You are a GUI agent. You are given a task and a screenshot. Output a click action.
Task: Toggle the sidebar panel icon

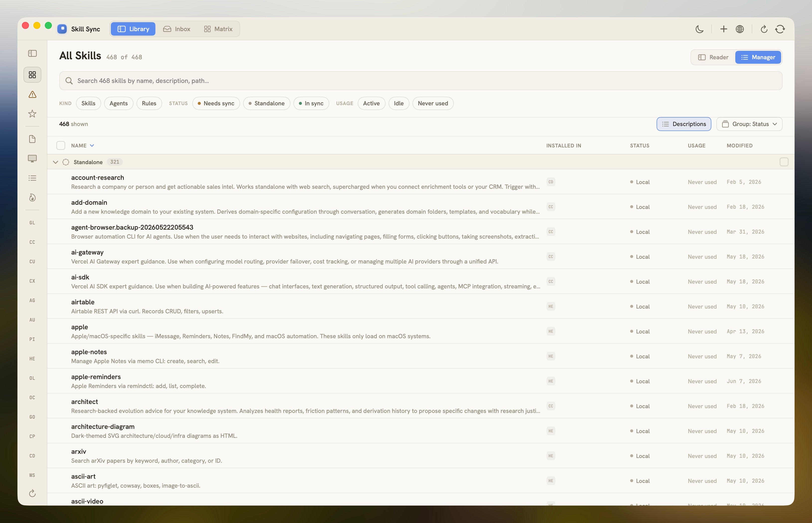pos(32,54)
